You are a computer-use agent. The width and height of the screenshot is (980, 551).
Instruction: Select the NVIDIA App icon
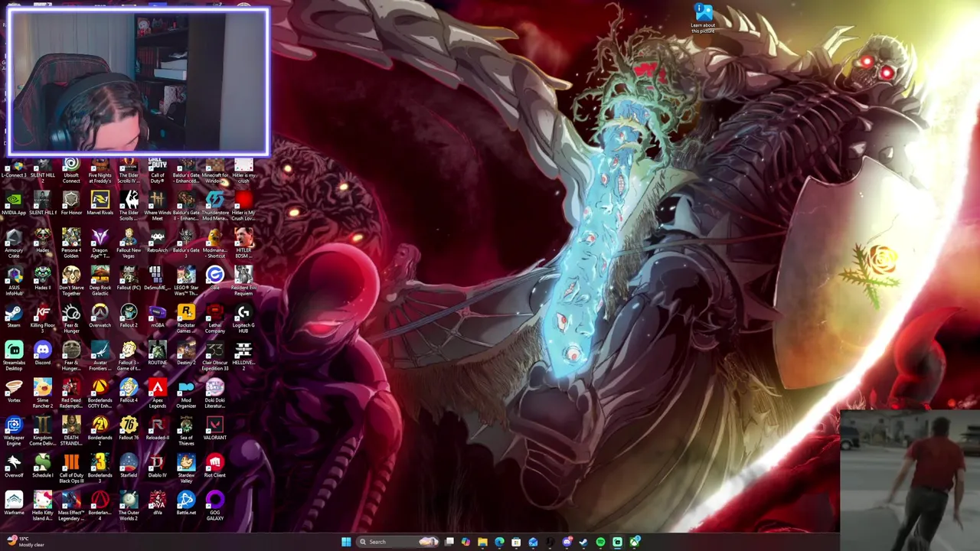pyautogui.click(x=14, y=204)
